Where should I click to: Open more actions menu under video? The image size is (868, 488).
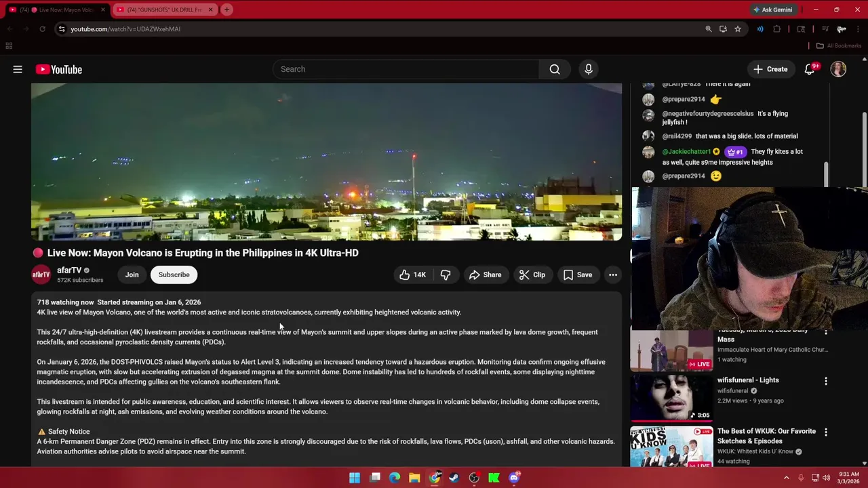(613, 274)
